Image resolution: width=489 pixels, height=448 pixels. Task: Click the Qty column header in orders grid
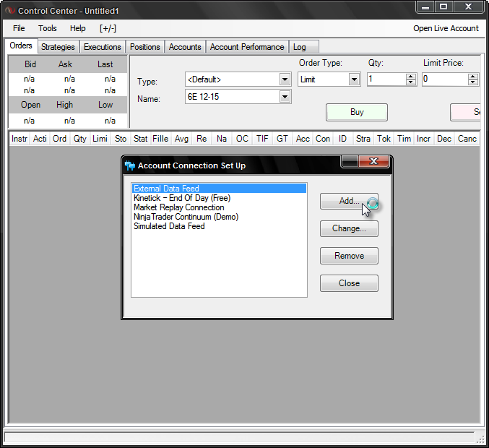80,139
